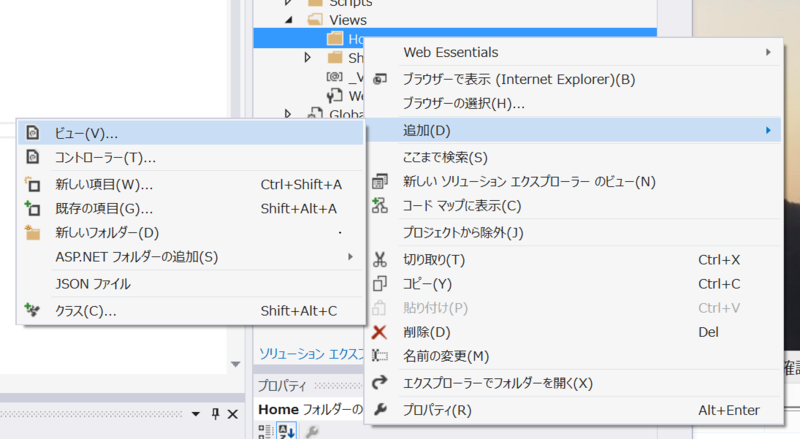Open the bottom-left panel's window position dropdown
Screen dimensions: 800x439
pyautogui.click(x=196, y=414)
